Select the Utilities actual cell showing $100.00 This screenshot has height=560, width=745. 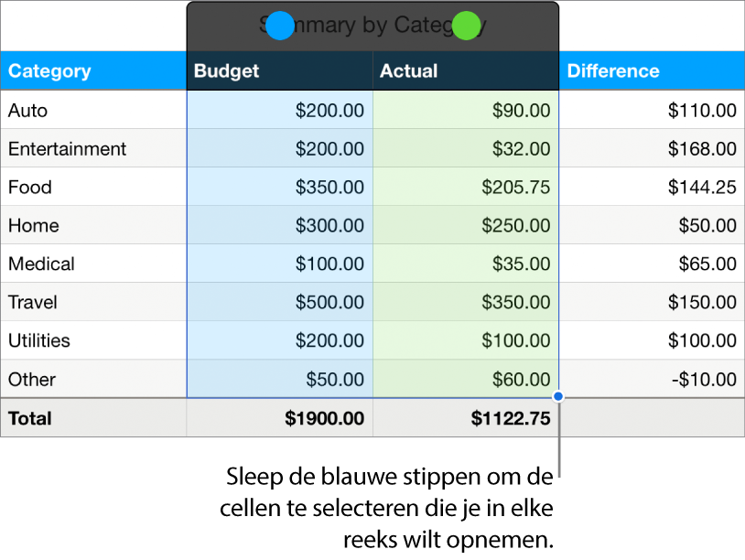click(514, 340)
